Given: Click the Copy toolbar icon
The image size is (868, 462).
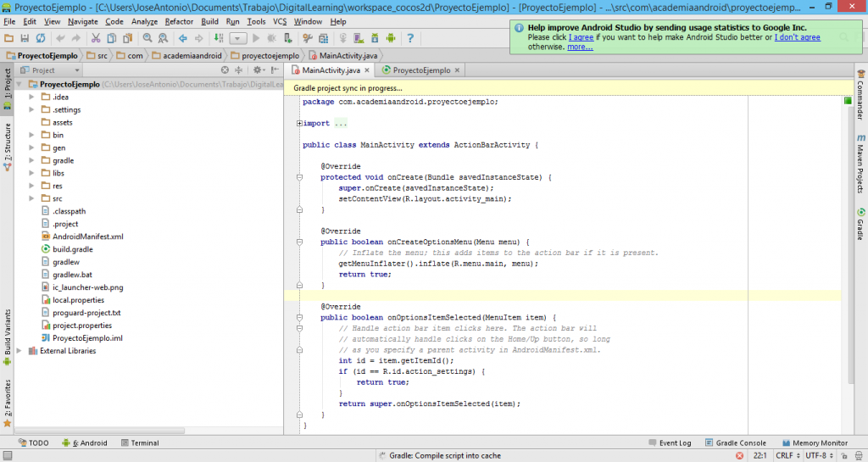Looking at the screenshot, I should pos(112,38).
